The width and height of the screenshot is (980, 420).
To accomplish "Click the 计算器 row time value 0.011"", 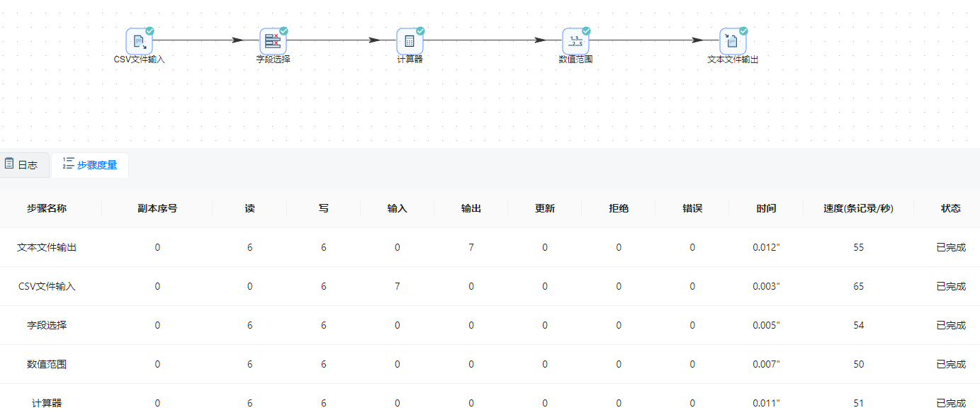I will pos(766,403).
